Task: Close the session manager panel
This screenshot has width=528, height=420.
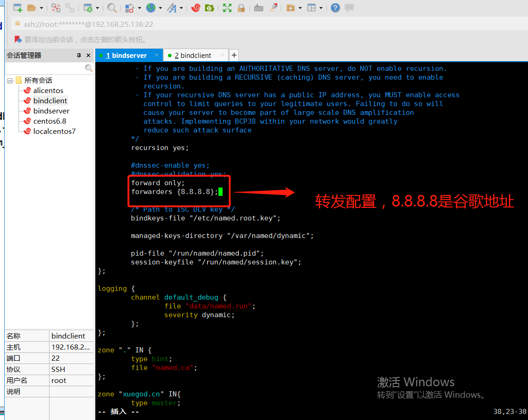Action: point(88,55)
